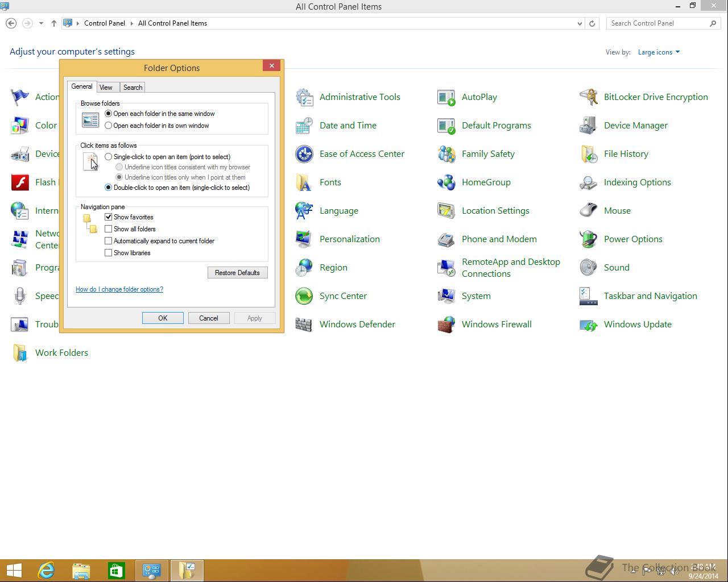Select Single-click to open an item
The width and height of the screenshot is (728, 582).
(x=108, y=157)
